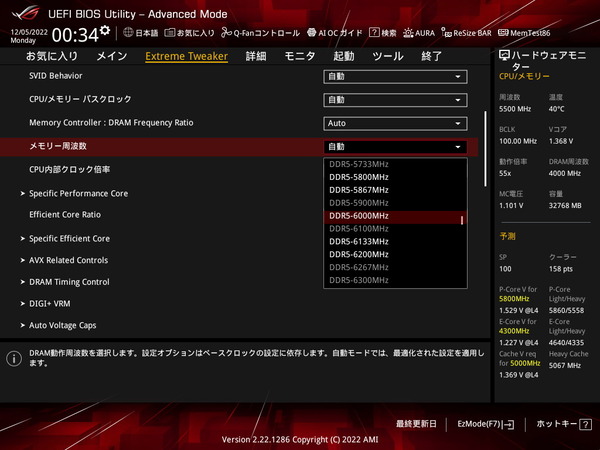Click the ROG logo
600x450 pixels.
coord(25,13)
